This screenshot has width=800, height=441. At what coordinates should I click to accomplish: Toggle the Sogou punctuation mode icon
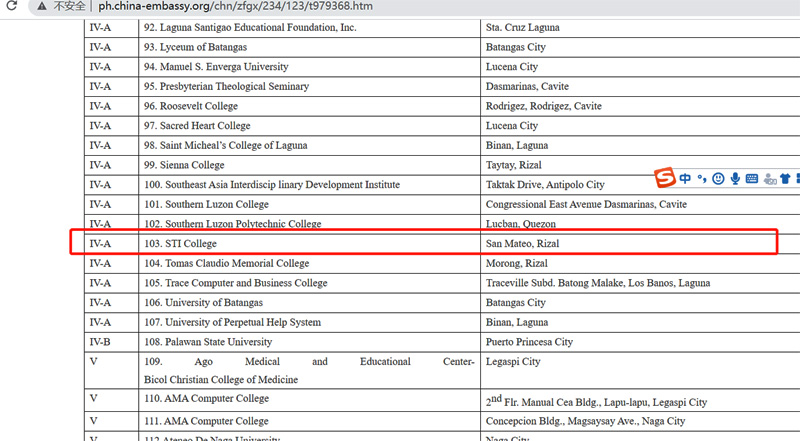702,178
